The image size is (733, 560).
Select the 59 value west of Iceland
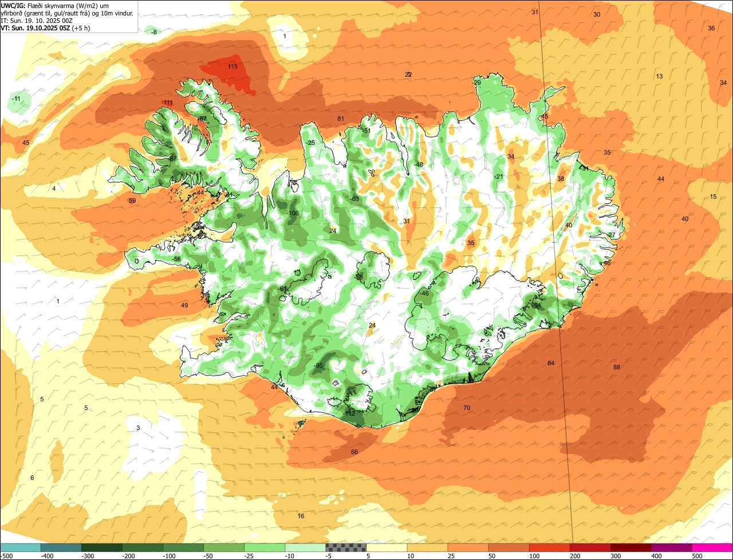coord(132,201)
